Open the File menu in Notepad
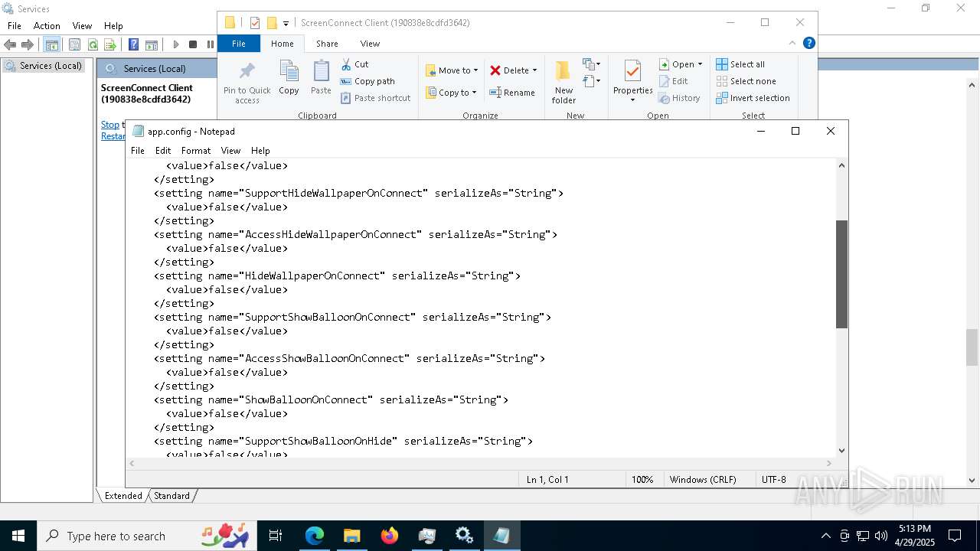This screenshot has width=980, height=551. 138,151
